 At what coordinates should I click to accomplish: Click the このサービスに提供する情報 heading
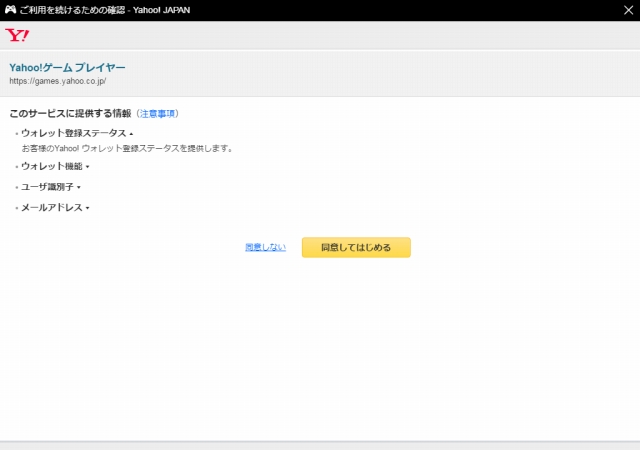70,114
